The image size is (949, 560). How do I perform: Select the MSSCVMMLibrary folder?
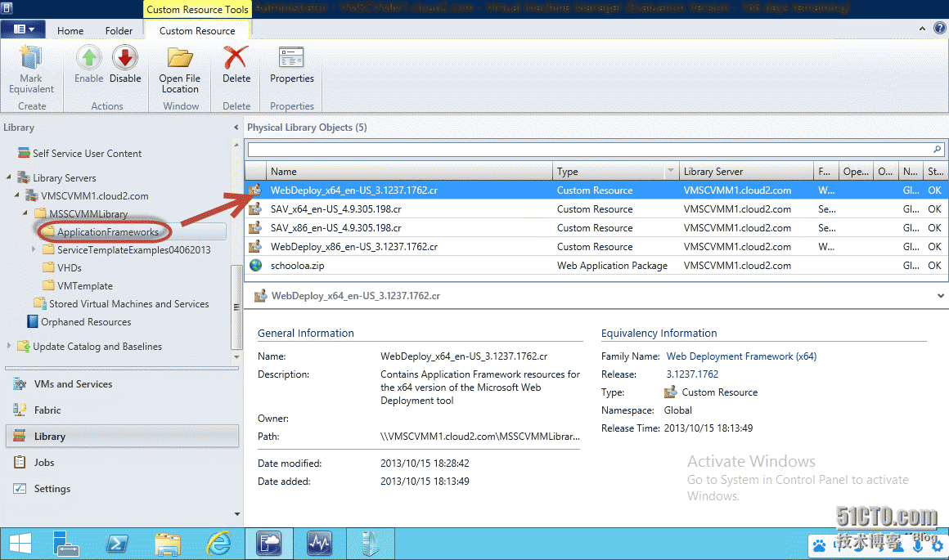pos(88,214)
